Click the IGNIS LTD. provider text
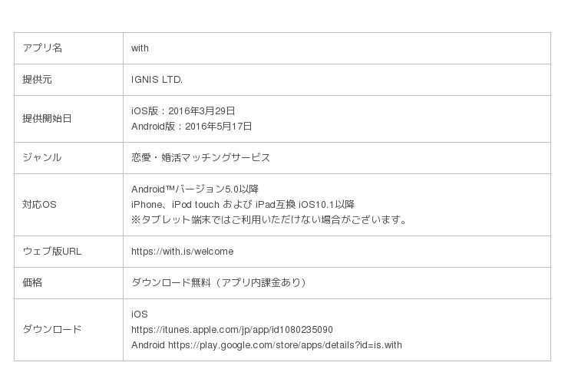568x392 pixels. tap(157, 80)
